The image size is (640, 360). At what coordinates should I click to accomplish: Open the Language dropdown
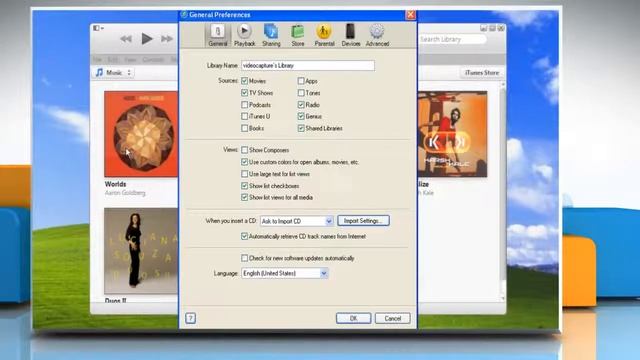point(284,273)
